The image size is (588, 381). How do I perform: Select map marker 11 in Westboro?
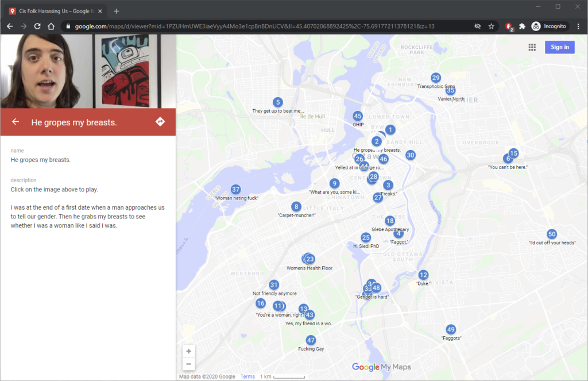277,306
